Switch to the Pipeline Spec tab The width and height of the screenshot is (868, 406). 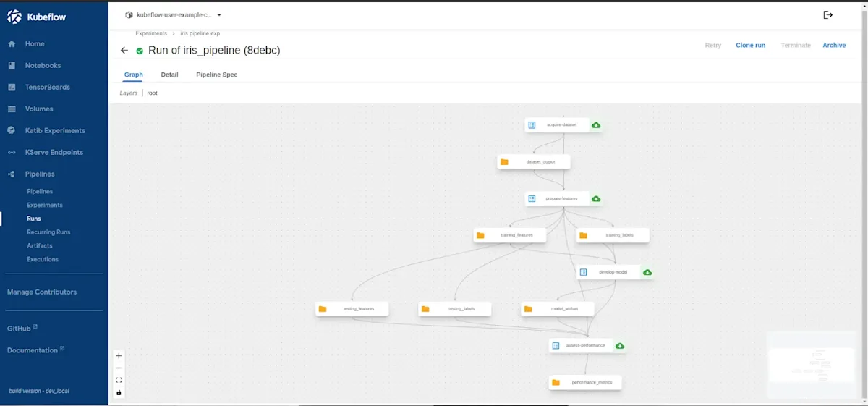(217, 75)
